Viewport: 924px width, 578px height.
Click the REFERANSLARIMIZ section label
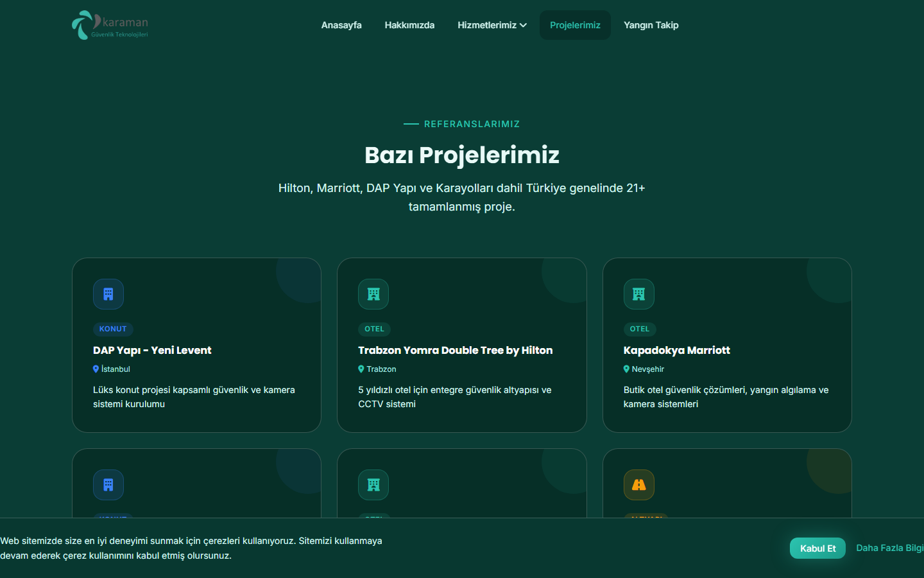[472, 124]
